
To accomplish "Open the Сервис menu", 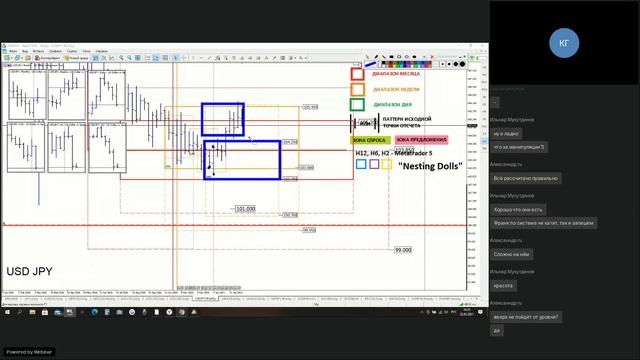I will pyautogui.click(x=72, y=51).
